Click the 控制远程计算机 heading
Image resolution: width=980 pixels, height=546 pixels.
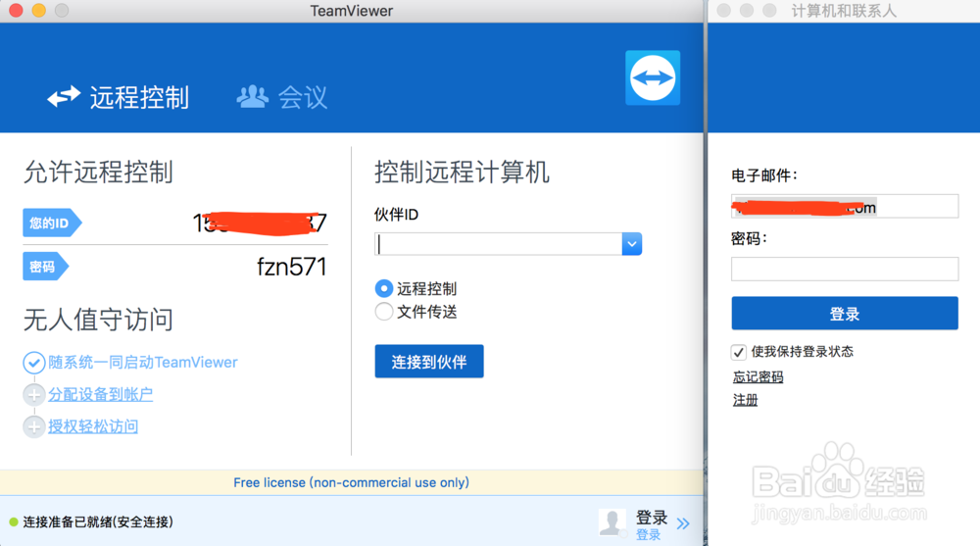(x=462, y=172)
